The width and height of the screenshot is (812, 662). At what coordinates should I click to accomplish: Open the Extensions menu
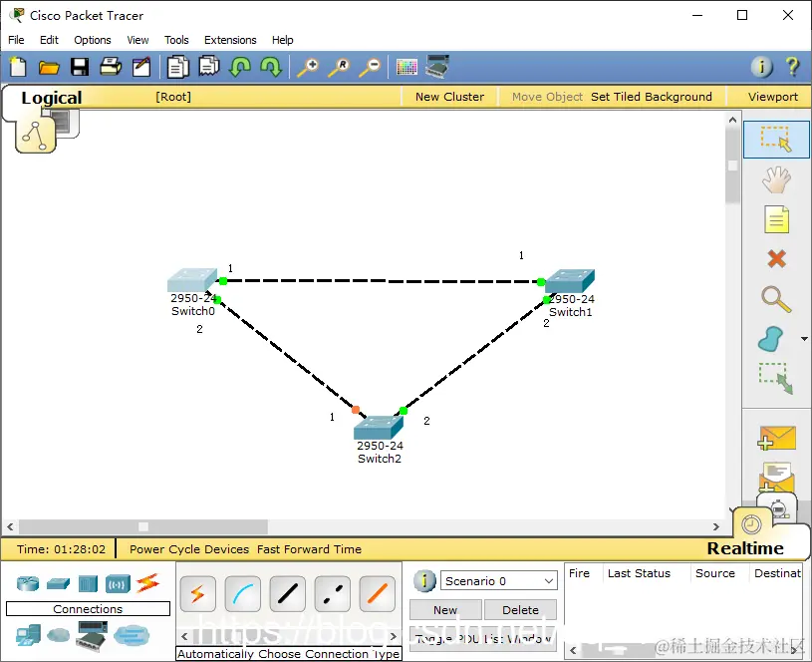230,40
